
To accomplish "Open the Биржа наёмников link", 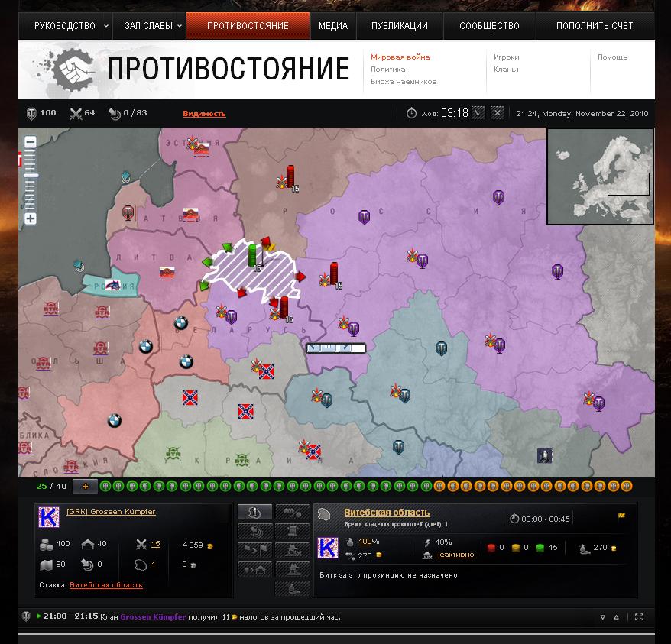I will tap(404, 82).
